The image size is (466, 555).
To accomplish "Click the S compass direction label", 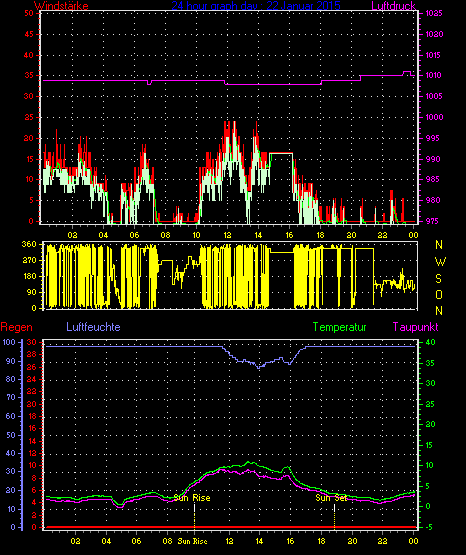I will tap(438, 279).
